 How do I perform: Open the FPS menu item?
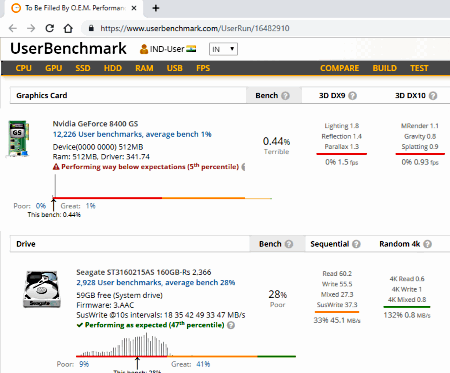coord(203,68)
